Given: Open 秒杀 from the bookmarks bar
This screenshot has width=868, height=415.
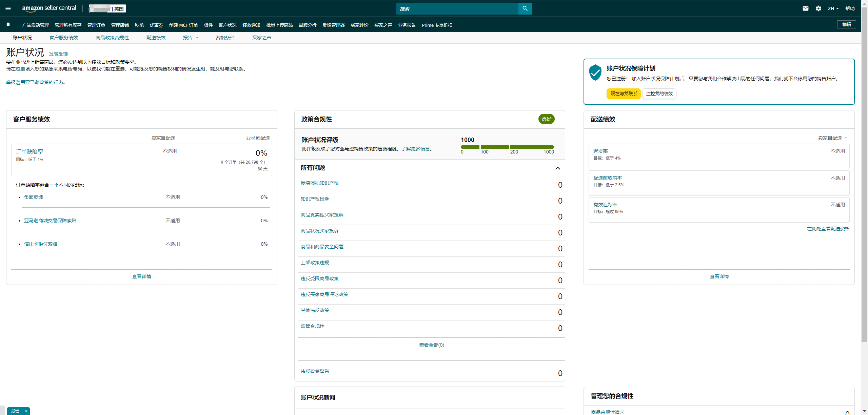Looking at the screenshot, I should click(139, 25).
